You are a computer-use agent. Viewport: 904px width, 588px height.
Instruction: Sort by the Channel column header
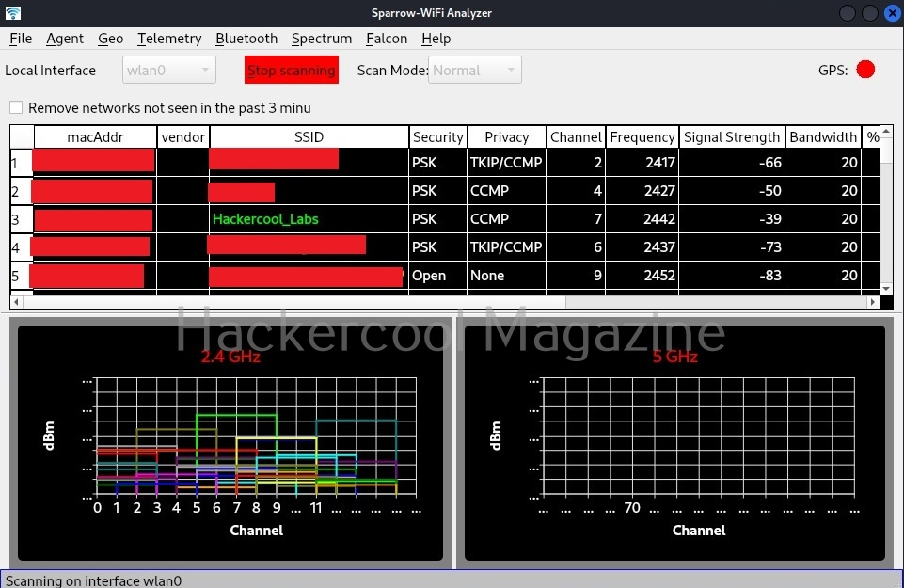[x=576, y=137]
